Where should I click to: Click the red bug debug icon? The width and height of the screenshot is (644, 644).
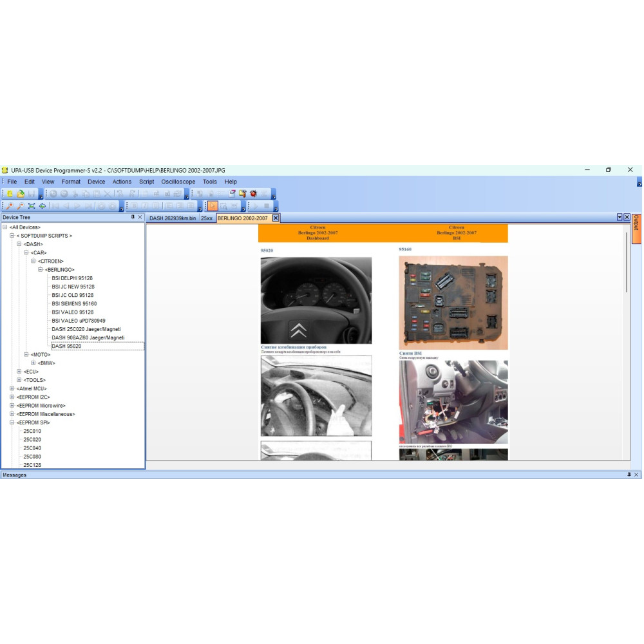[253, 193]
